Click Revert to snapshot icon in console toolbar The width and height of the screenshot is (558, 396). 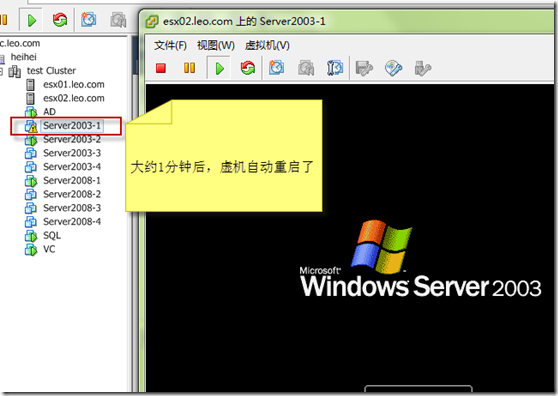(x=306, y=68)
